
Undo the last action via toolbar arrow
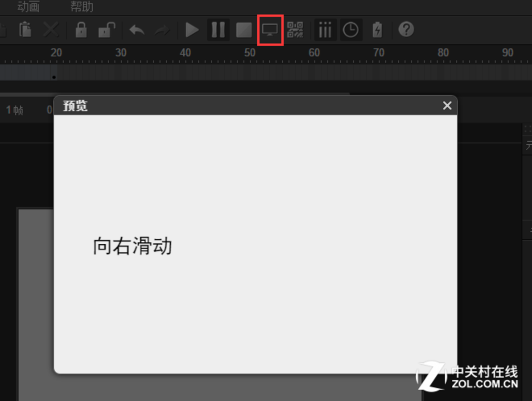click(136, 30)
